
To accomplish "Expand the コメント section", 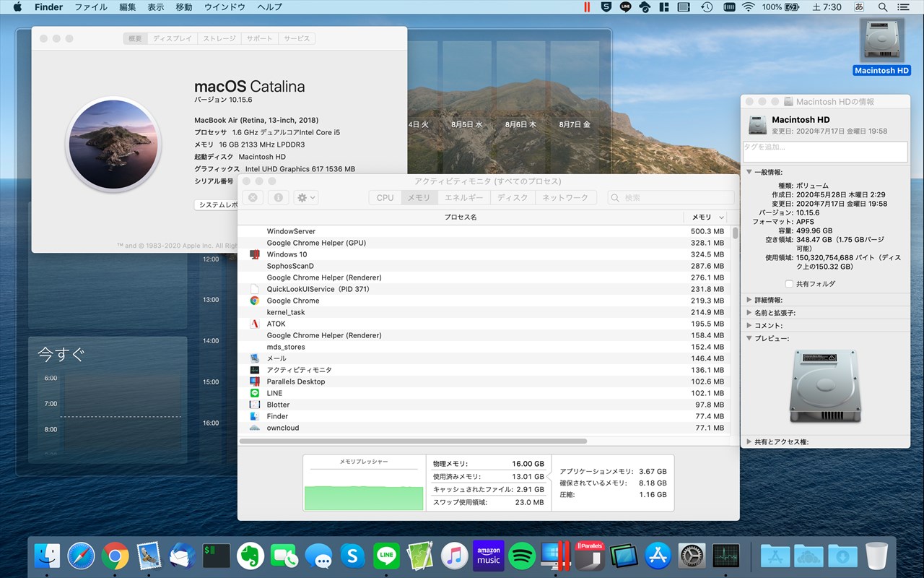I will pos(749,326).
